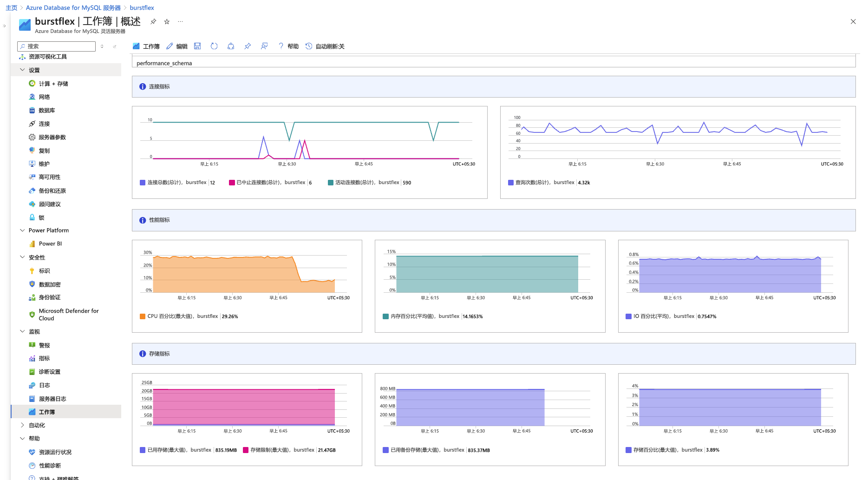Click the pin icon in workbook toolbar
Screen dimensions: 868x480
[x=248, y=46]
